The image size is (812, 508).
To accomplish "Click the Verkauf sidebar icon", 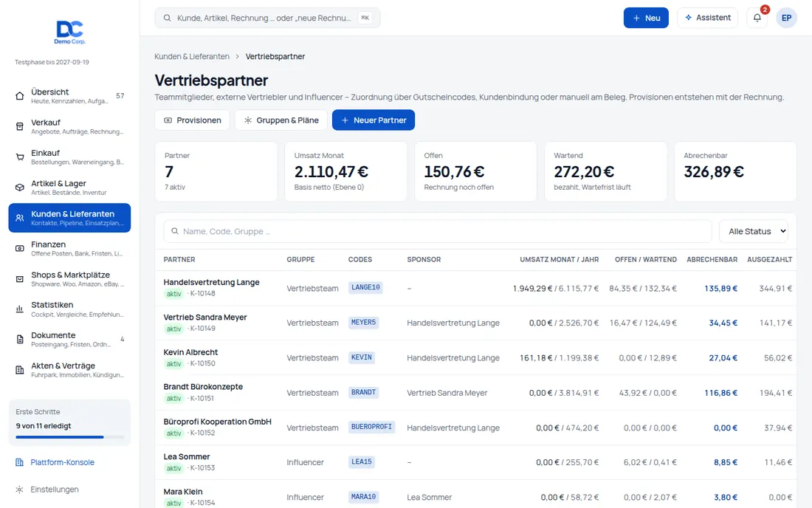I will (20, 126).
